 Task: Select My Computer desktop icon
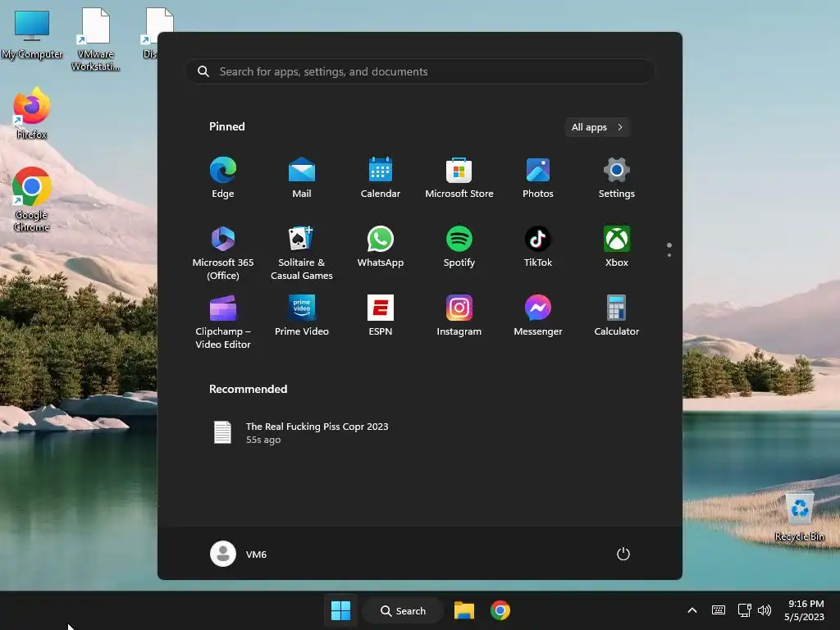point(32,34)
